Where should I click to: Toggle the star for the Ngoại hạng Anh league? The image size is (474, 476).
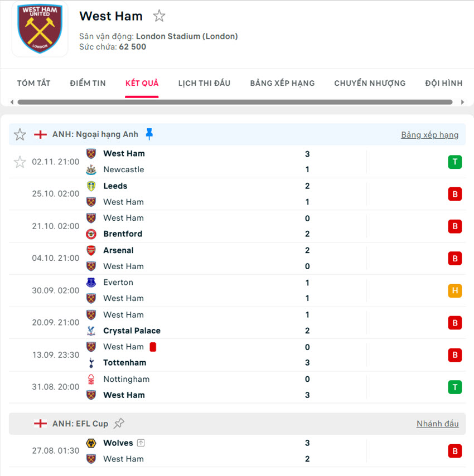click(20, 134)
